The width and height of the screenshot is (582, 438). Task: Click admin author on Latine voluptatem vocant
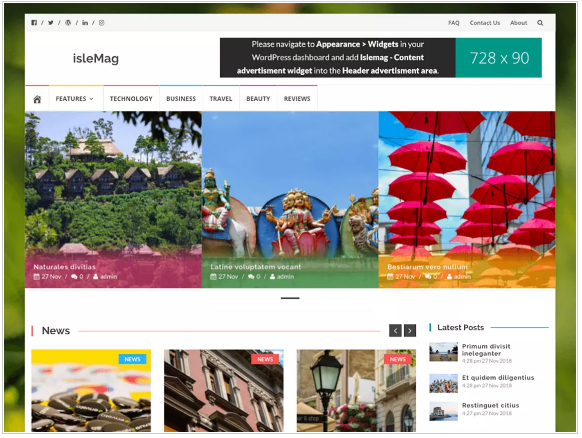tap(282, 277)
